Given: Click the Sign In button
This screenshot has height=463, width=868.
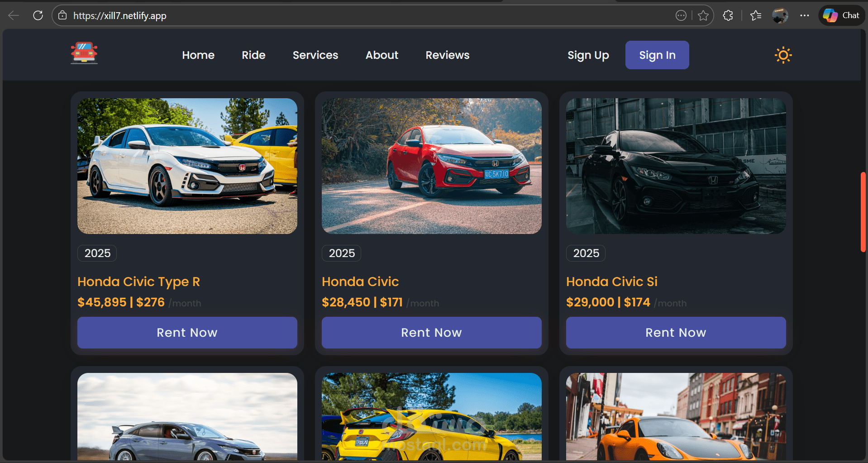Looking at the screenshot, I should (x=657, y=55).
